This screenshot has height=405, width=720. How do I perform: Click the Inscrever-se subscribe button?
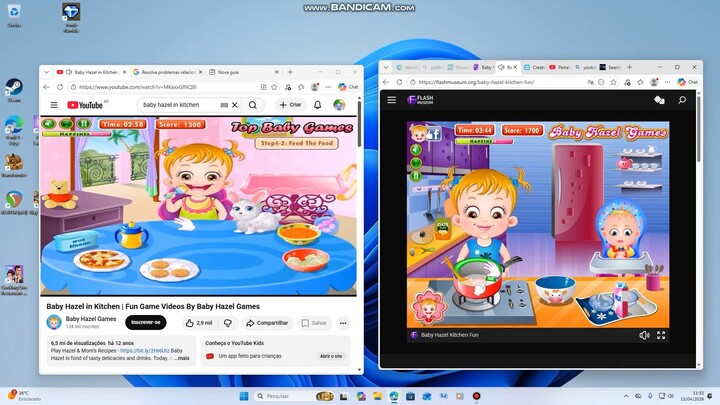click(146, 323)
